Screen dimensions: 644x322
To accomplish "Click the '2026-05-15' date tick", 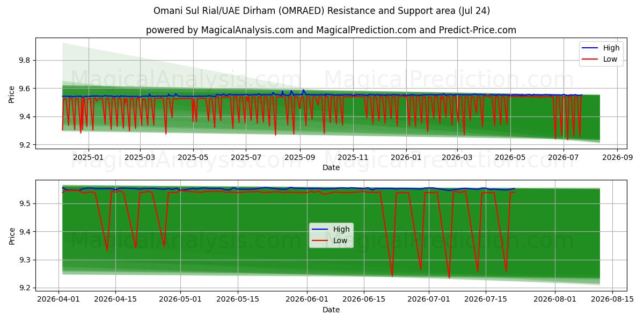I will tap(238, 299).
